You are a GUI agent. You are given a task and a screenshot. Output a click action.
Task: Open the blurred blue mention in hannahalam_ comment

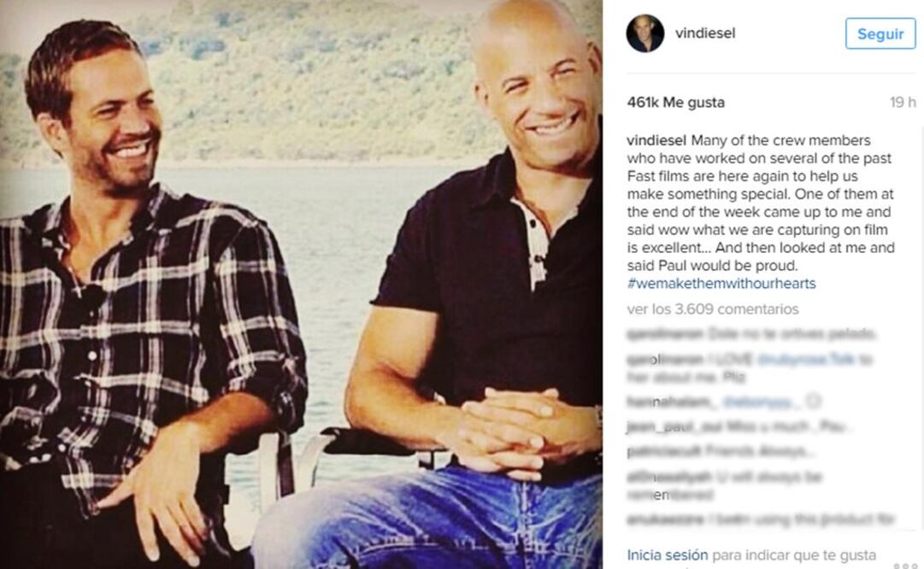pyautogui.click(x=762, y=402)
